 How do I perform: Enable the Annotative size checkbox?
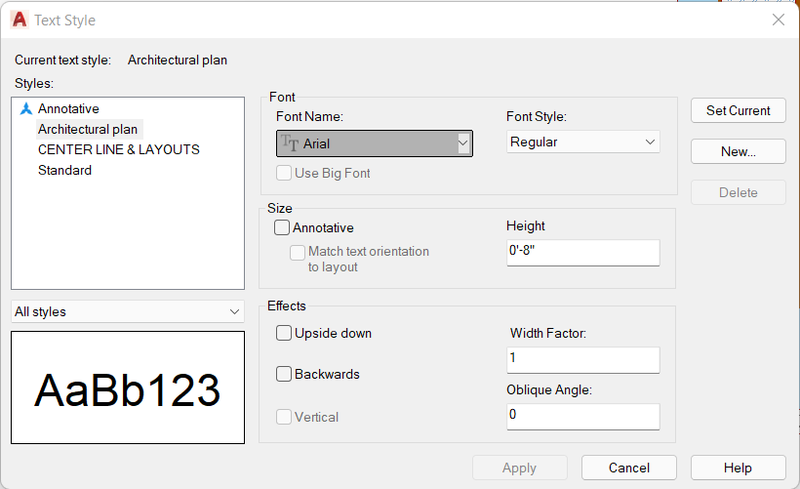coord(282,227)
